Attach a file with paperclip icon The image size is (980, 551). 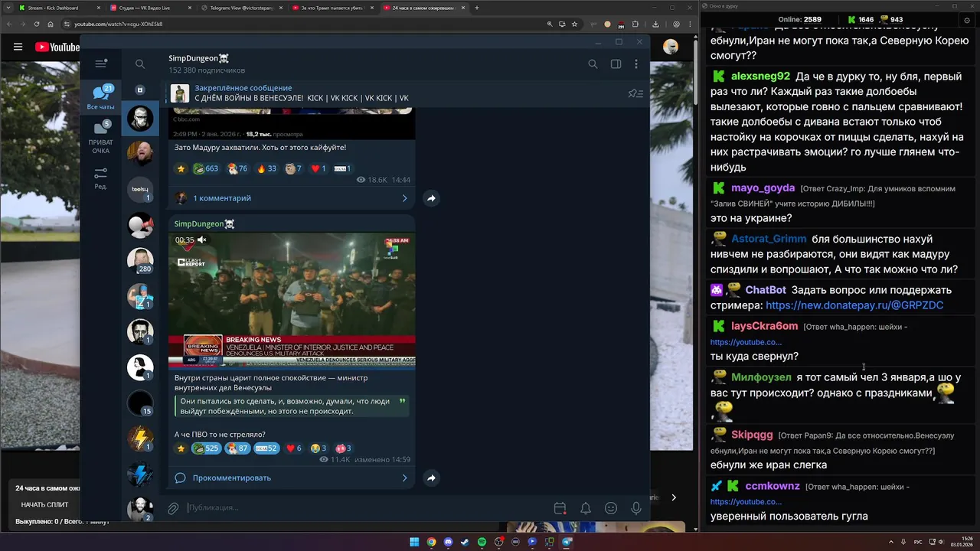[173, 508]
